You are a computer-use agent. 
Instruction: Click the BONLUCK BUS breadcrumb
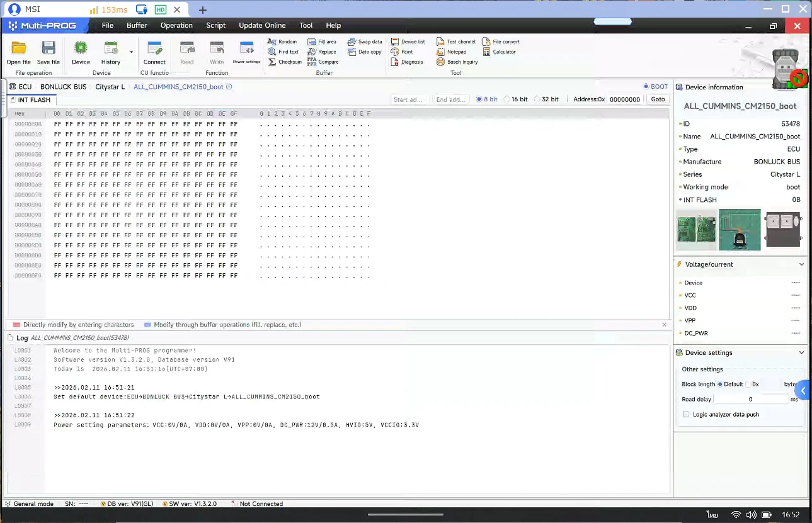click(x=64, y=87)
